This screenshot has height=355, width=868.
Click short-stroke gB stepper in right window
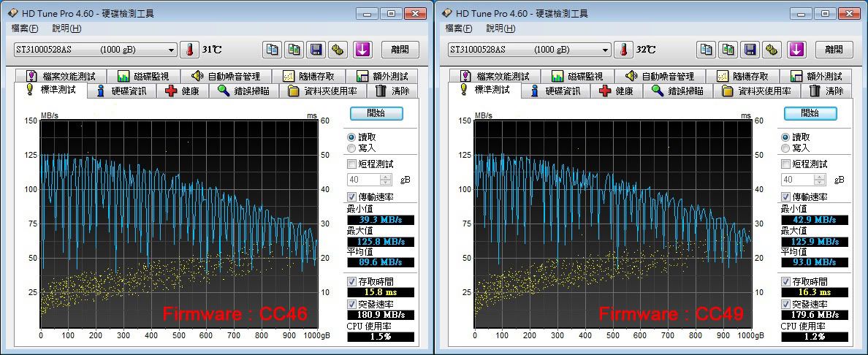(821, 180)
